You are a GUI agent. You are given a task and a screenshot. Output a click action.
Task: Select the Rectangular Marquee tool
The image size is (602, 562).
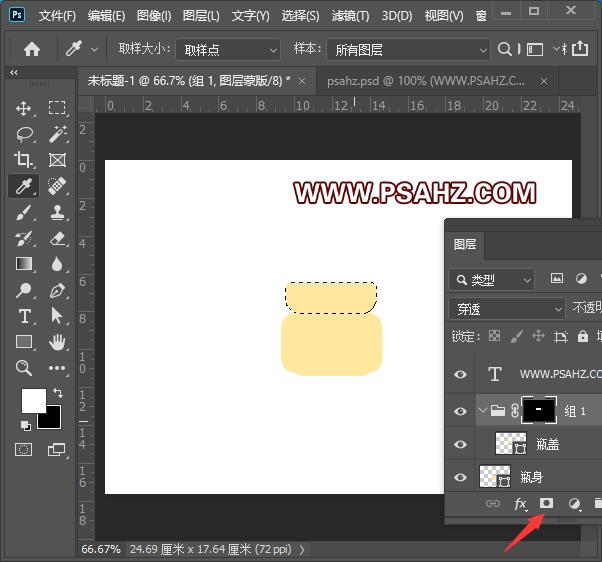coord(57,108)
